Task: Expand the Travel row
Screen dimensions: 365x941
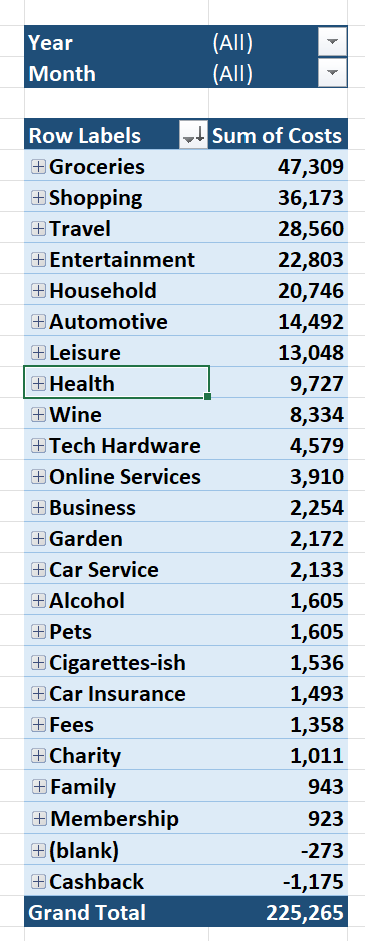Action: tap(38, 229)
